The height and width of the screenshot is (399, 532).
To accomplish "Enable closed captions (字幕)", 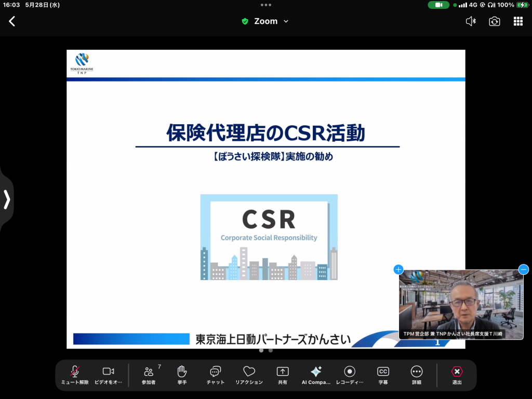I will (383, 375).
